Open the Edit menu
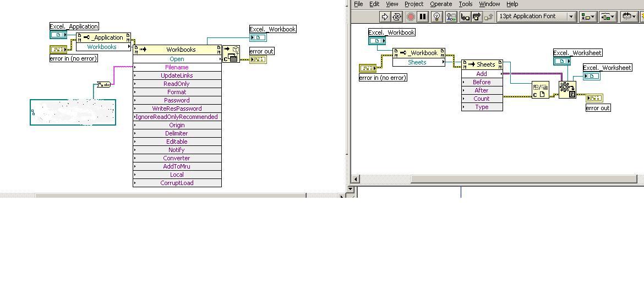Screen dimensions: 644x282 point(374,4)
